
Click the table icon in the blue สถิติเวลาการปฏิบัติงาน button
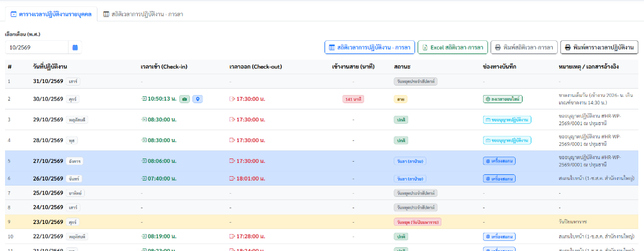pos(332,48)
